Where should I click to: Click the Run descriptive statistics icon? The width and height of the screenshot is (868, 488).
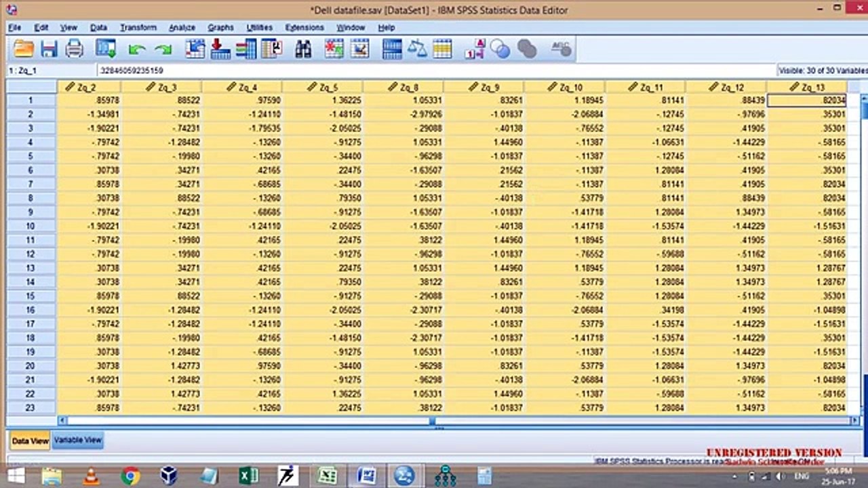(271, 49)
